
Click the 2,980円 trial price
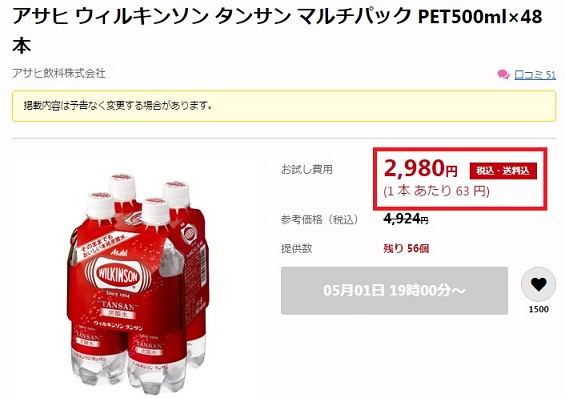click(421, 169)
